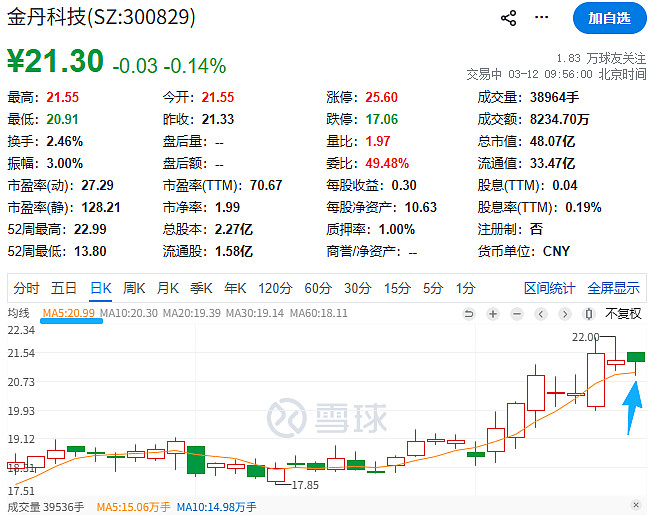Click the 委比 value 49.48%
This screenshot has width=653, height=515.
(387, 163)
